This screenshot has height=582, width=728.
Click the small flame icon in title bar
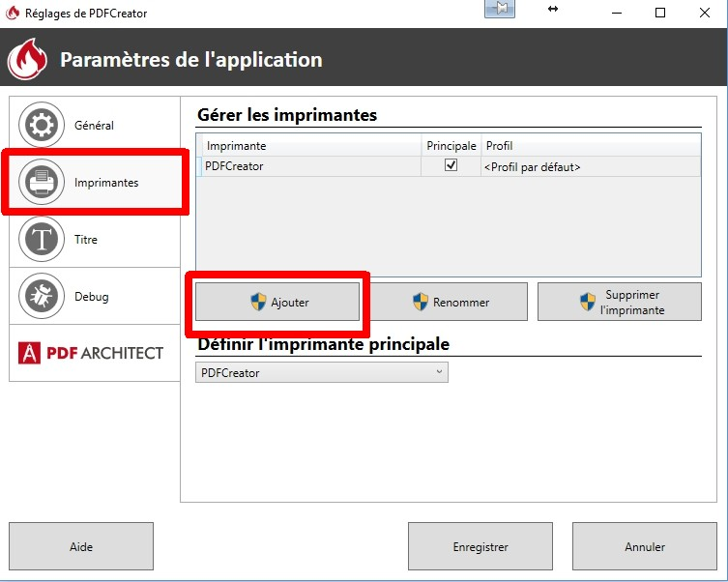point(13,13)
